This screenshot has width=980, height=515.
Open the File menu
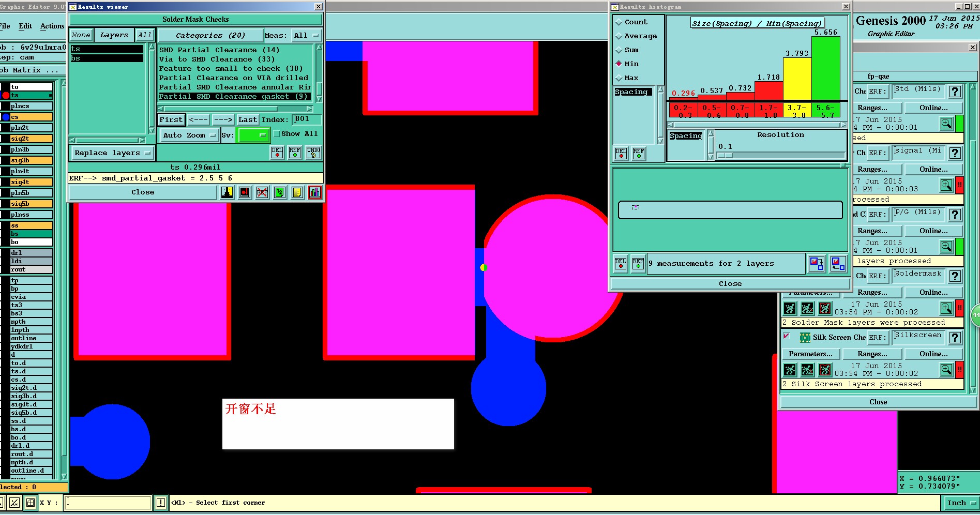pos(5,26)
